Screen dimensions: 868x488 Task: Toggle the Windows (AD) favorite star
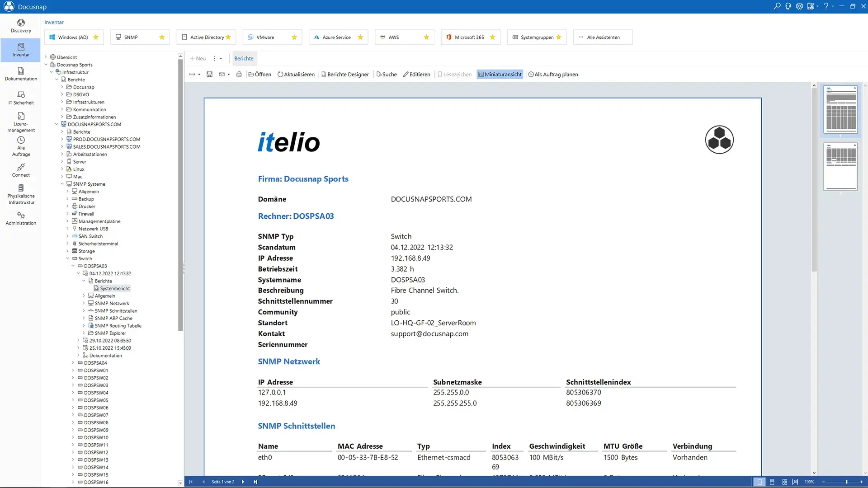[x=96, y=37]
